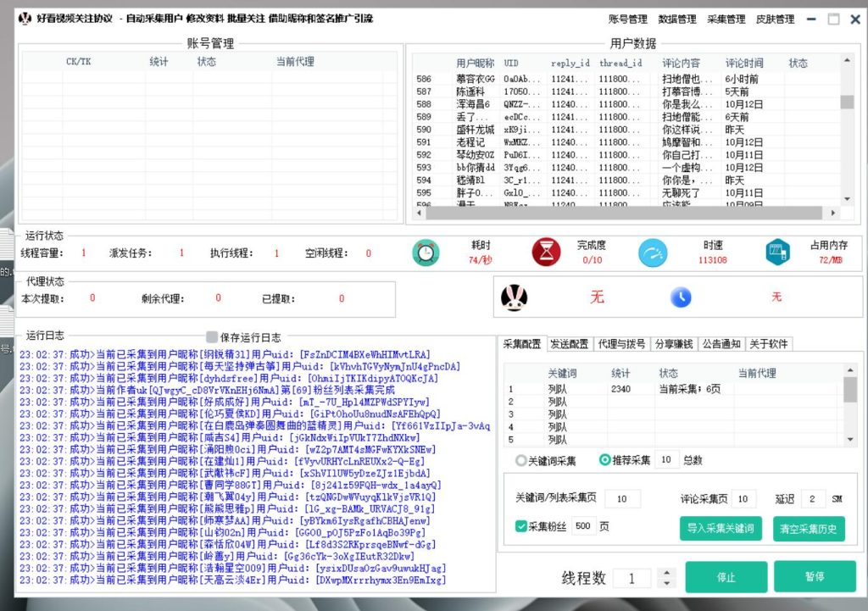Image resolution: width=868 pixels, height=611 pixels.
Task: Open the 数据管理 menu
Action: tap(676, 18)
